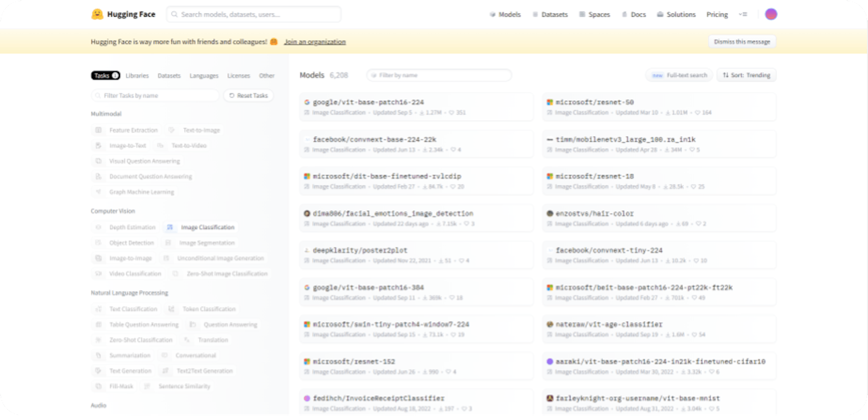This screenshot has width=868, height=420.
Task: Click the Spaces icon in top navigation
Action: pos(582,14)
